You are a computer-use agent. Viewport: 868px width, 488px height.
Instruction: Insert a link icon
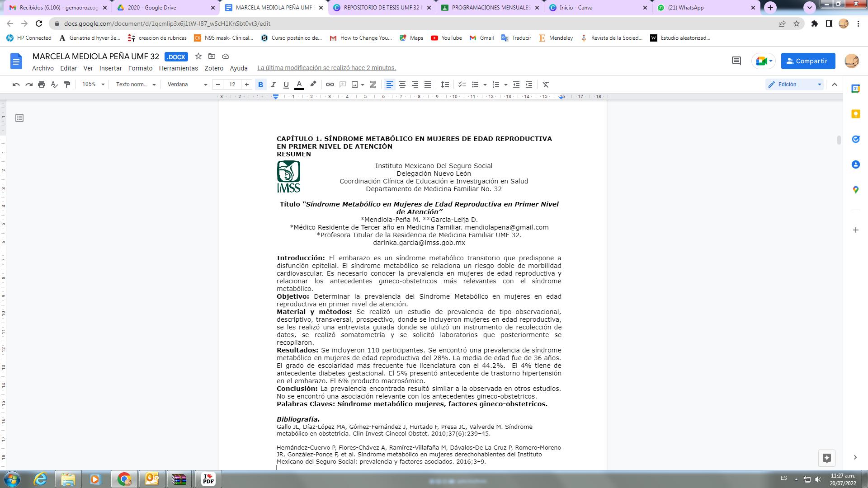pos(330,84)
